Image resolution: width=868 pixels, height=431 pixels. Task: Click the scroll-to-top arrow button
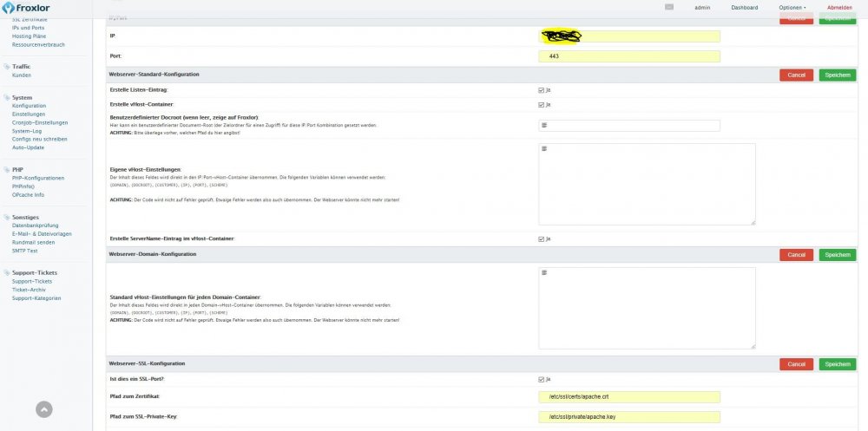click(x=44, y=409)
